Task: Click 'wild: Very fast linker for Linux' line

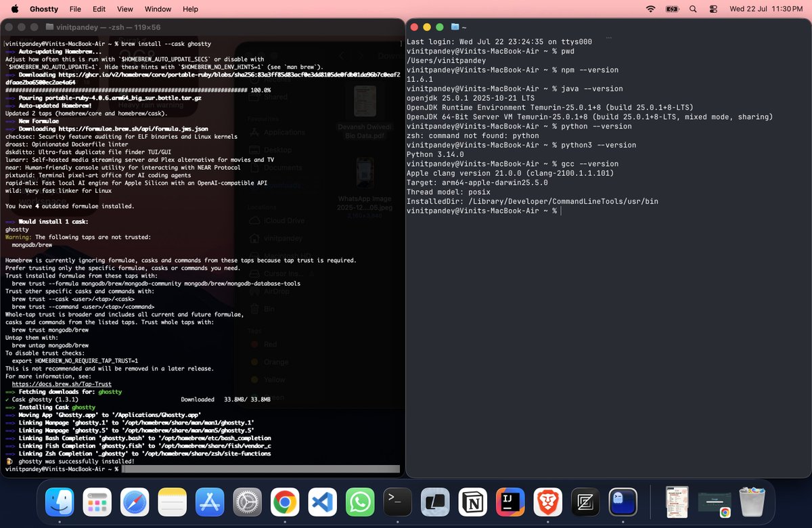Action: [x=58, y=190]
